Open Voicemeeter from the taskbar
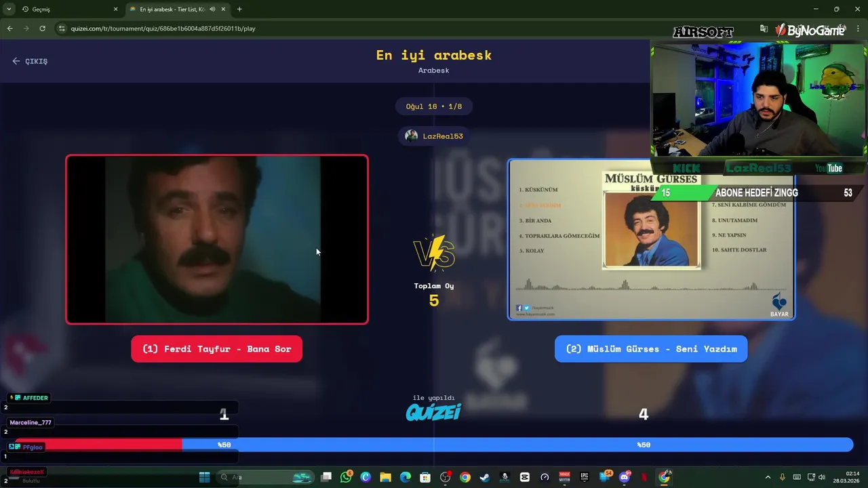The height and width of the screenshot is (488, 868). coord(564,477)
